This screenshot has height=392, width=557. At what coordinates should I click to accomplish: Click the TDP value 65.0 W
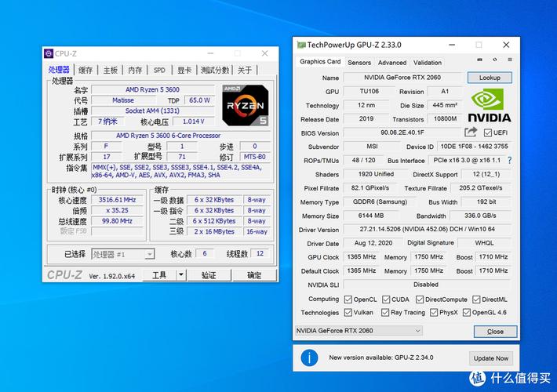(199, 100)
